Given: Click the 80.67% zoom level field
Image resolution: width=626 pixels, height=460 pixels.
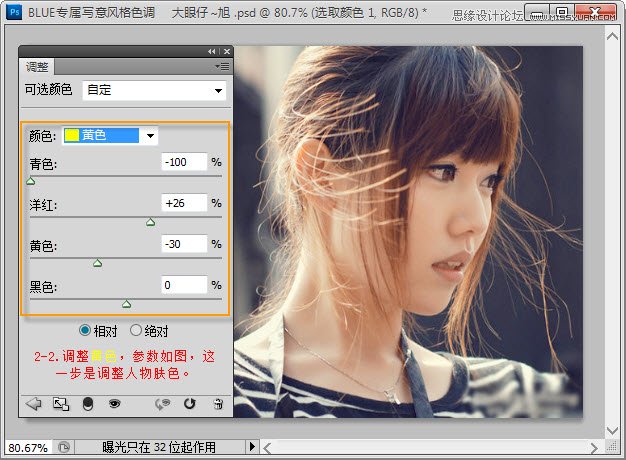Looking at the screenshot, I should (x=27, y=447).
